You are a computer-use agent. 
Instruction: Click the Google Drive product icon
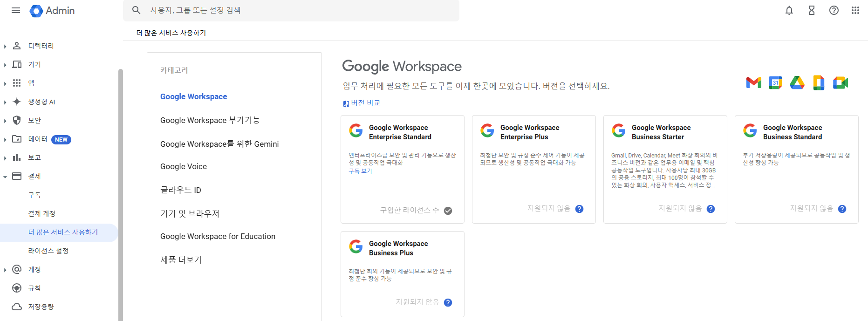coord(797,83)
